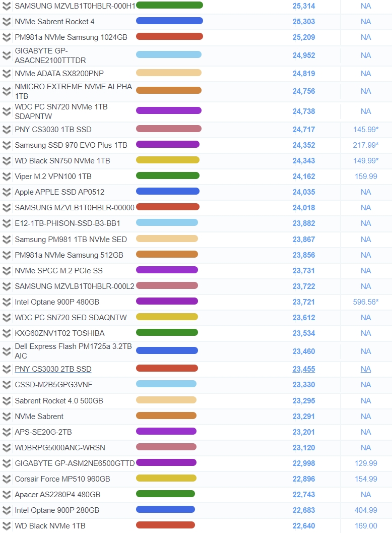The width and height of the screenshot is (392, 533).
Task: Expand the Samsung SSD 970 EVO Plus row
Action: coord(7,145)
